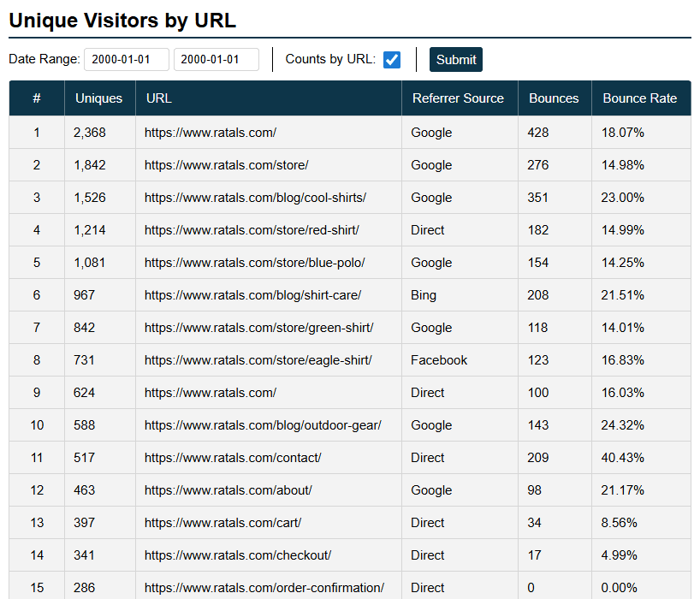This screenshot has width=700, height=599.
Task: Click the 967 uniques value
Action: pyautogui.click(x=85, y=295)
